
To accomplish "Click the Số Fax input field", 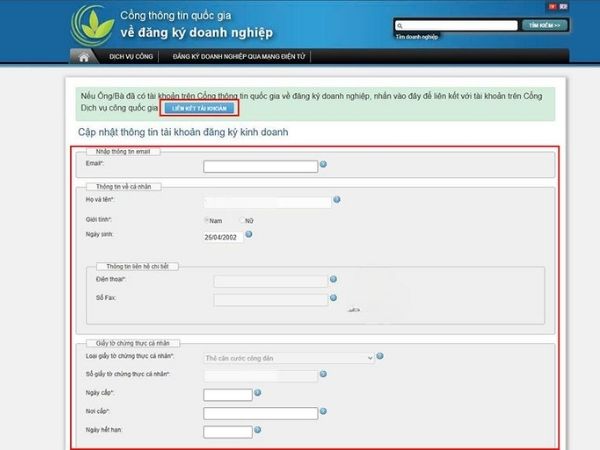I will click(x=271, y=300).
